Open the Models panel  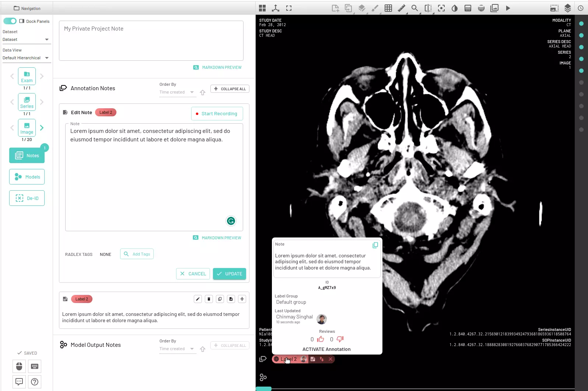pyautogui.click(x=27, y=177)
